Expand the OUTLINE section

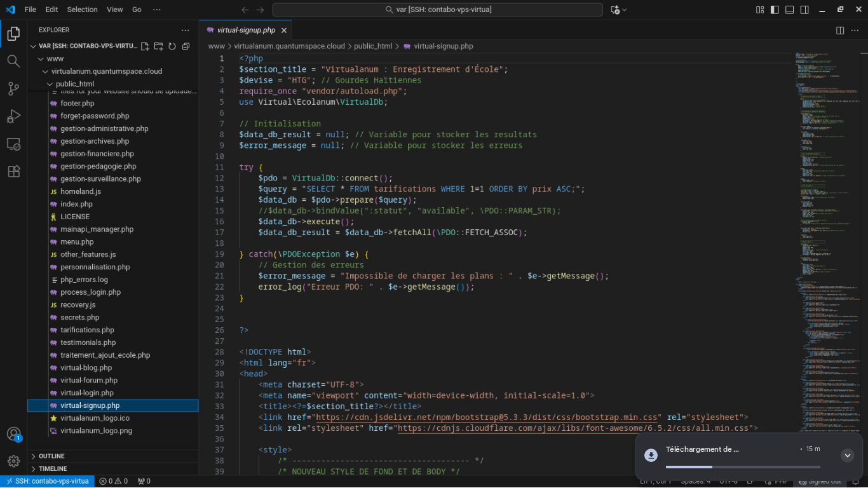click(x=51, y=456)
